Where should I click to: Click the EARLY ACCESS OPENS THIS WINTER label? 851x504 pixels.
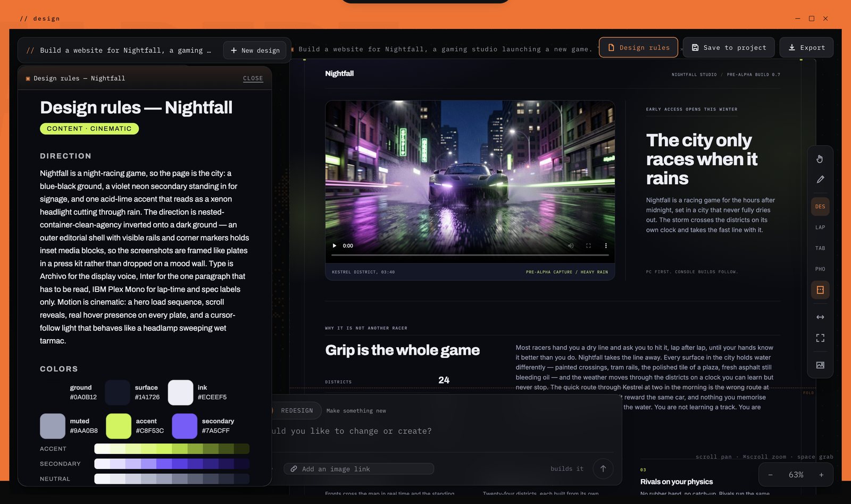point(691,110)
